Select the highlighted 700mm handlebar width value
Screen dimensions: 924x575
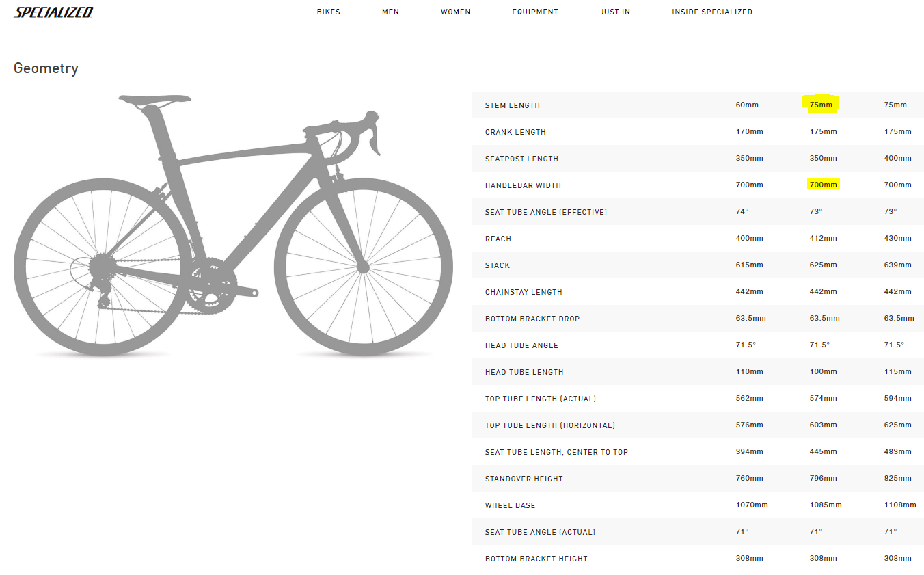[823, 185]
